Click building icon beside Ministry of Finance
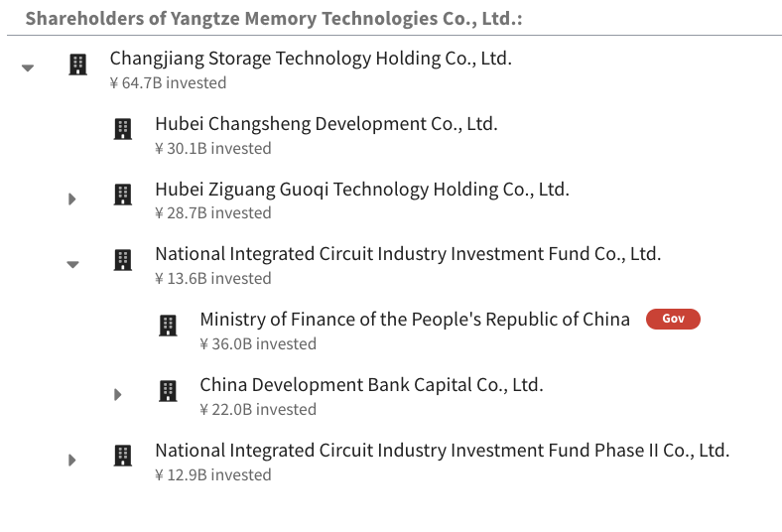 tap(169, 326)
